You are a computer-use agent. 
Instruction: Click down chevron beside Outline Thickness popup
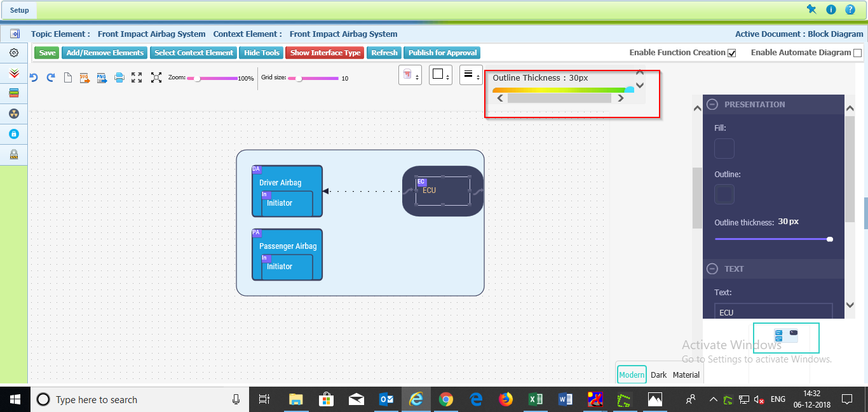coord(640,85)
